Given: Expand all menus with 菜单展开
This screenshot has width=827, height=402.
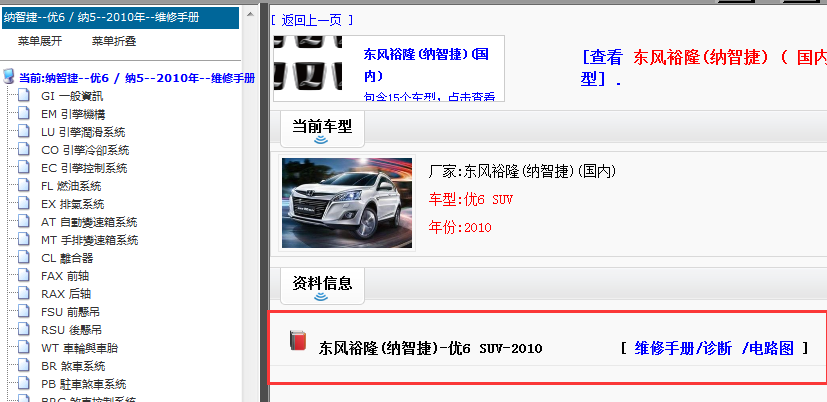Looking at the screenshot, I should (40, 41).
